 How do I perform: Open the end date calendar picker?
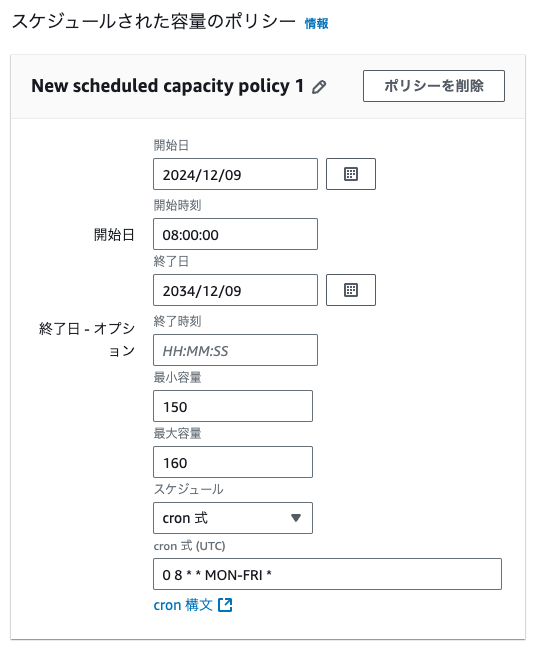point(351,290)
